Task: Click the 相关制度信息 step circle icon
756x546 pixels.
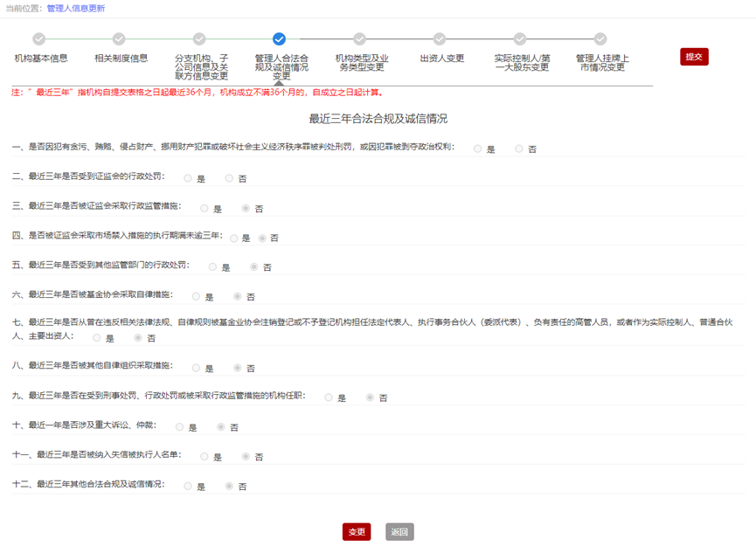Action: pos(119,39)
